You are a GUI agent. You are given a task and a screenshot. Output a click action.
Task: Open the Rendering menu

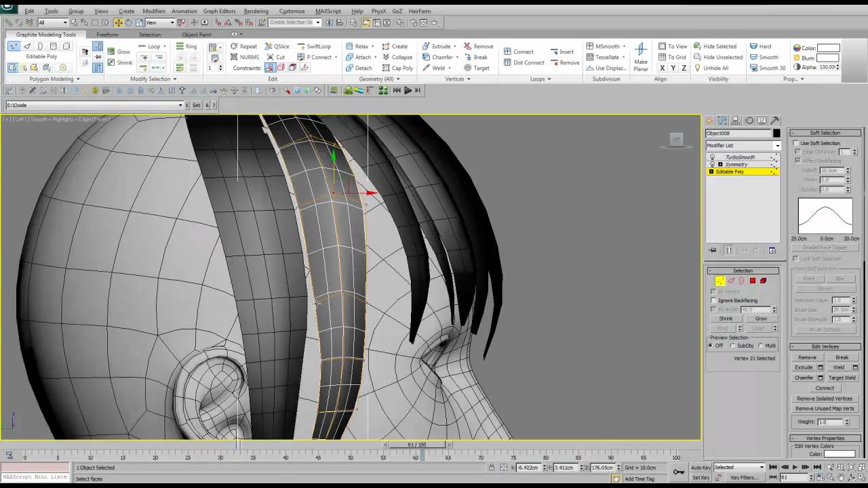(x=256, y=11)
